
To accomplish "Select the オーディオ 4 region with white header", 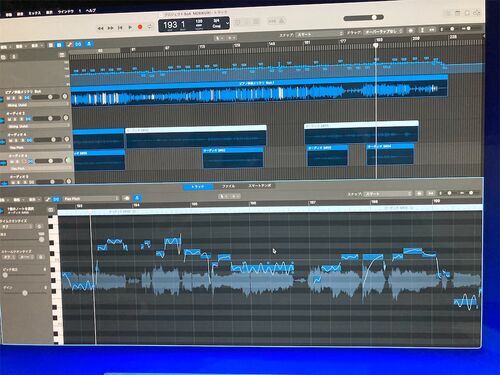I will [x=196, y=137].
